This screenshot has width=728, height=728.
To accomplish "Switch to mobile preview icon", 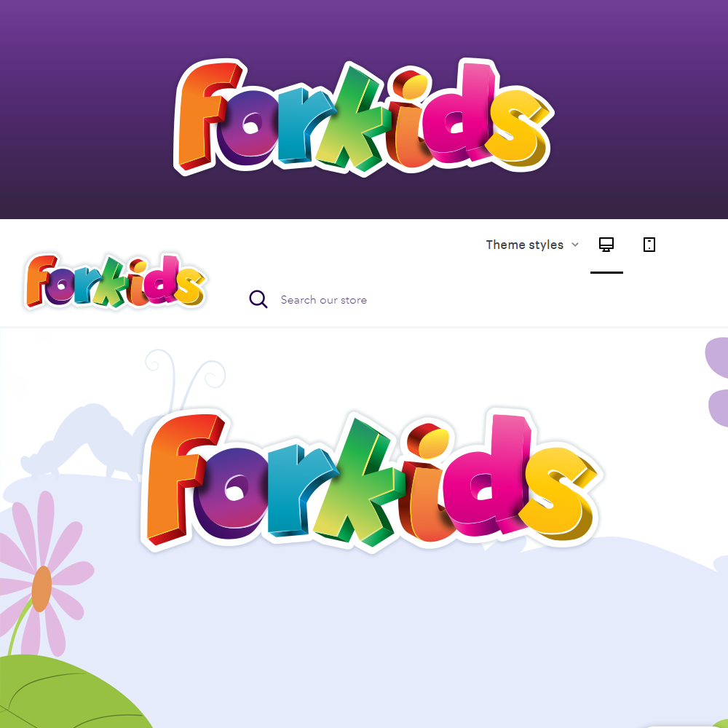I will 649,245.
